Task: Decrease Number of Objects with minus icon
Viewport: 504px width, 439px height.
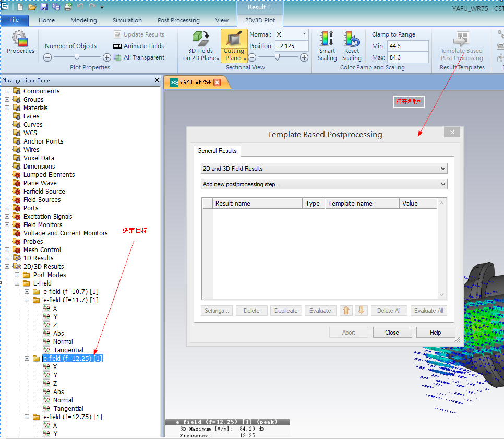Action: (47, 57)
